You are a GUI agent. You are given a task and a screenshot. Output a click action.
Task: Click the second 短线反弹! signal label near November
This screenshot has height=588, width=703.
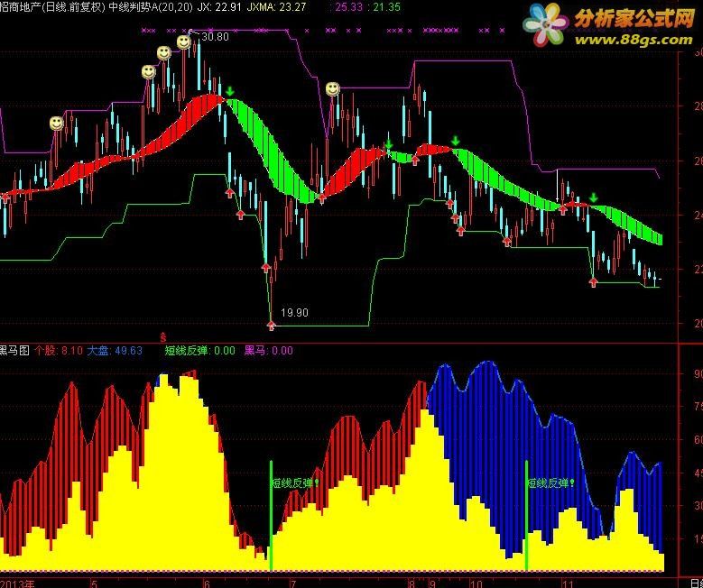[551, 482]
